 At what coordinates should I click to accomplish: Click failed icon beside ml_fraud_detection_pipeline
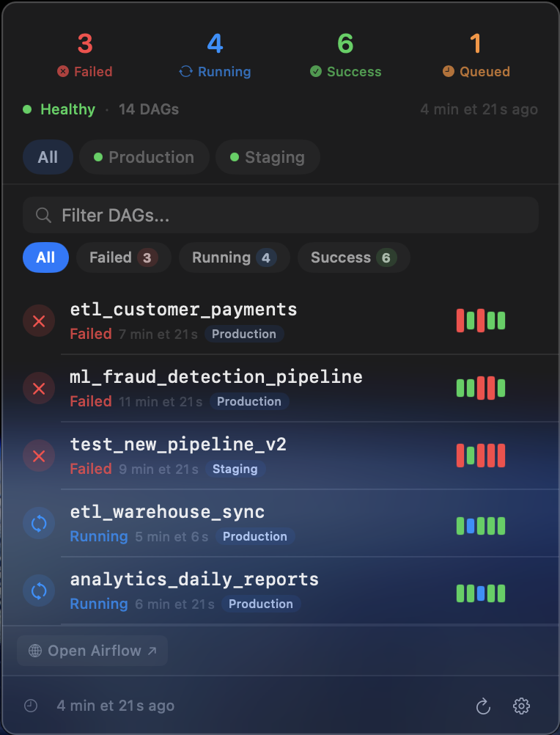click(x=38, y=388)
